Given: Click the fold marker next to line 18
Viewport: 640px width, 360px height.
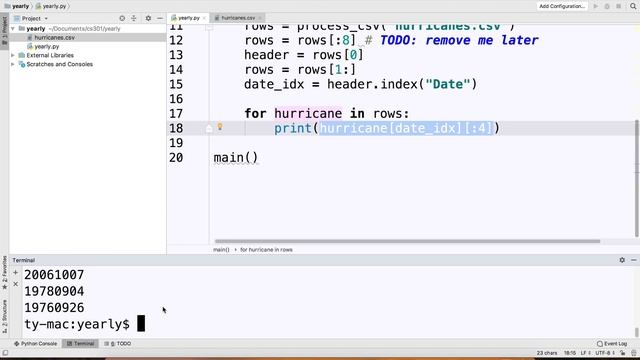Looking at the screenshot, I should (209, 129).
